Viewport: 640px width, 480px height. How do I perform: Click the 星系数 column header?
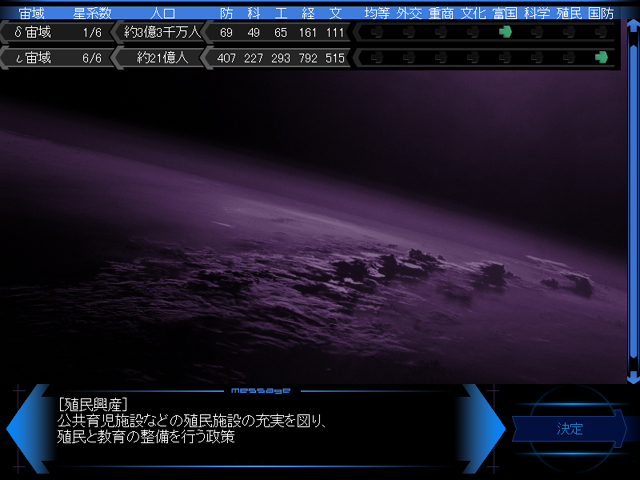coord(92,13)
